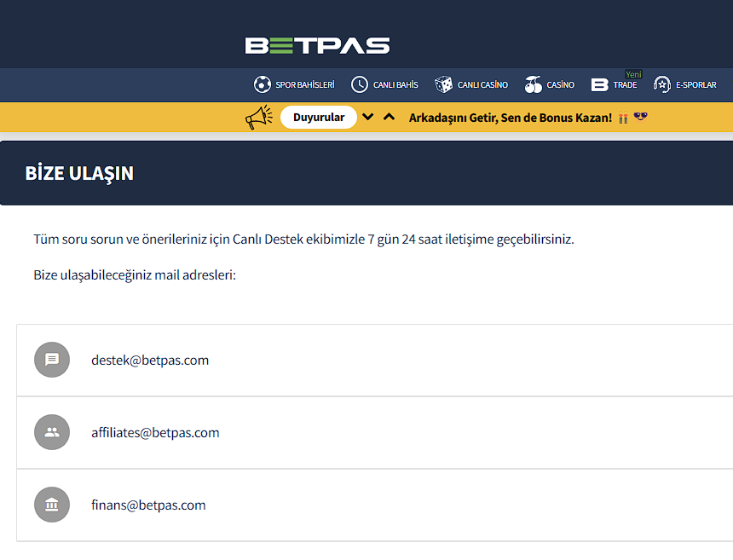Click the soccer ball Spor Bahisleri icon
733x560 pixels.
click(262, 84)
